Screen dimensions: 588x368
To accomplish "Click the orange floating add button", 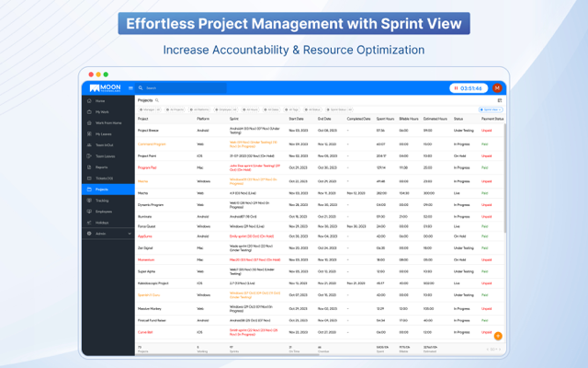I will click(498, 336).
